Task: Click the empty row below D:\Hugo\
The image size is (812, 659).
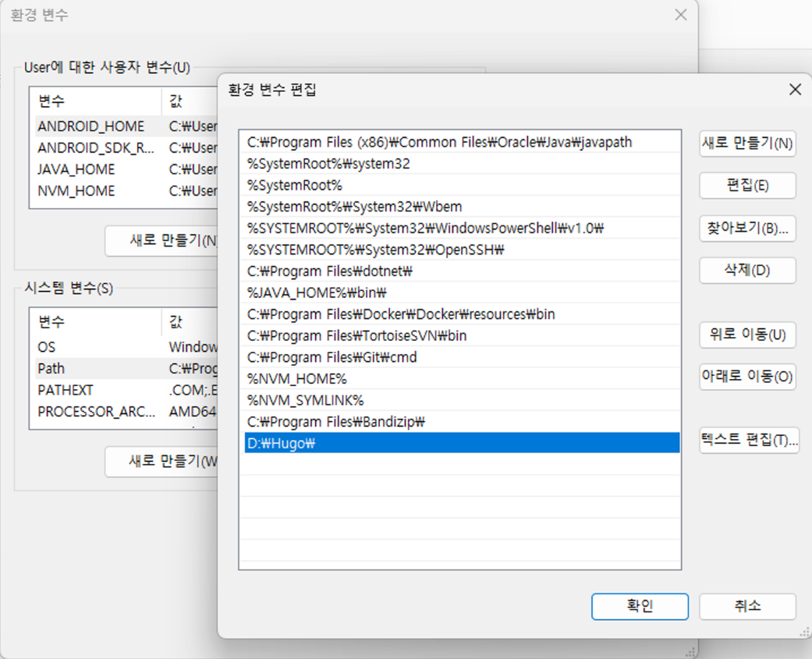Action: [x=459, y=465]
